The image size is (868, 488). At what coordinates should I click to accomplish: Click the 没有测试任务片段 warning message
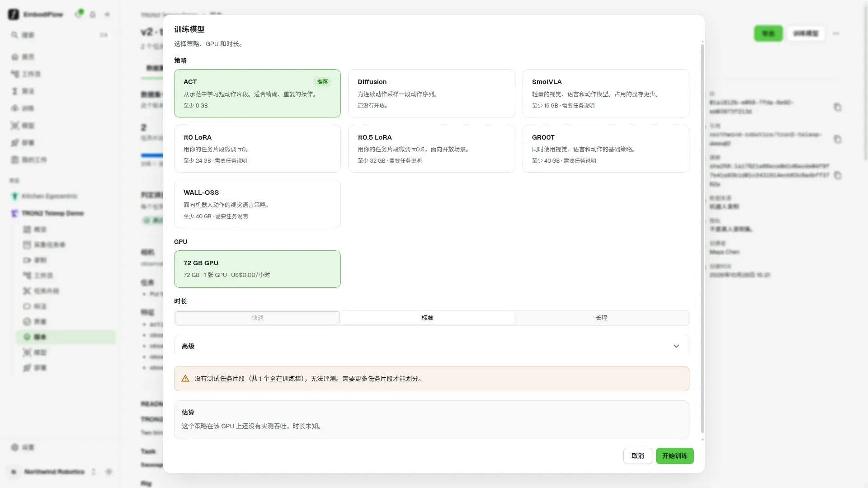click(x=309, y=379)
